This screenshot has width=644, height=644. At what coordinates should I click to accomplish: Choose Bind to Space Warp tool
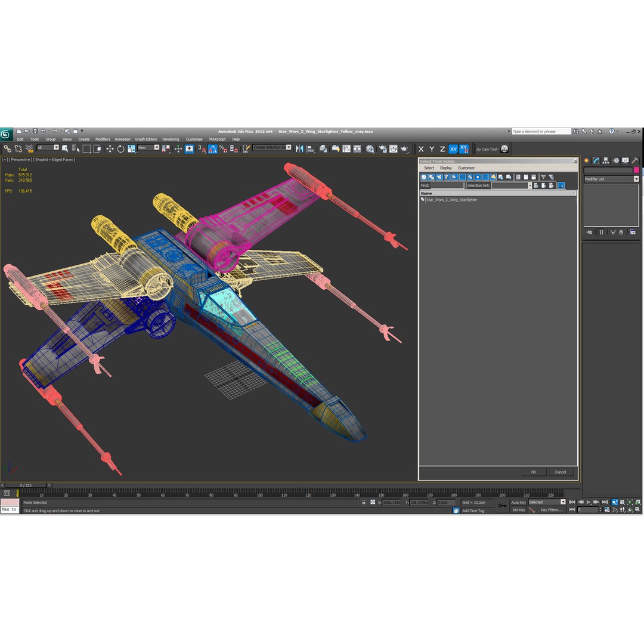pyautogui.click(x=29, y=148)
